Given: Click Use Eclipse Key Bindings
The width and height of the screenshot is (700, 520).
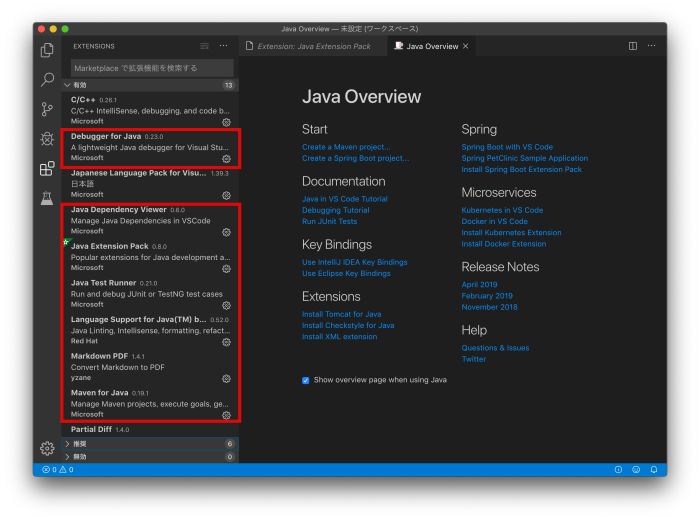Looking at the screenshot, I should click(346, 273).
